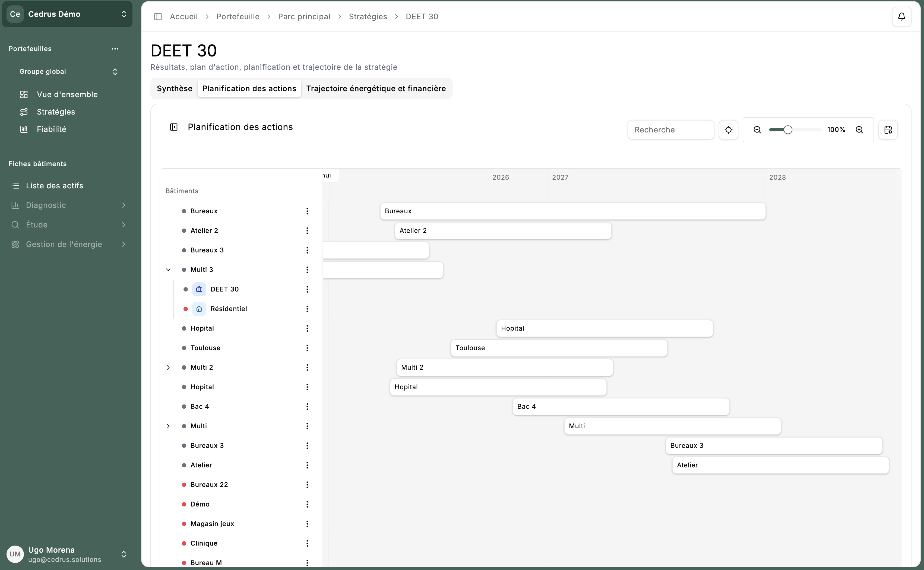The width and height of the screenshot is (924, 570).
Task: Collapse the Multi 3 tree row
Action: (x=169, y=270)
